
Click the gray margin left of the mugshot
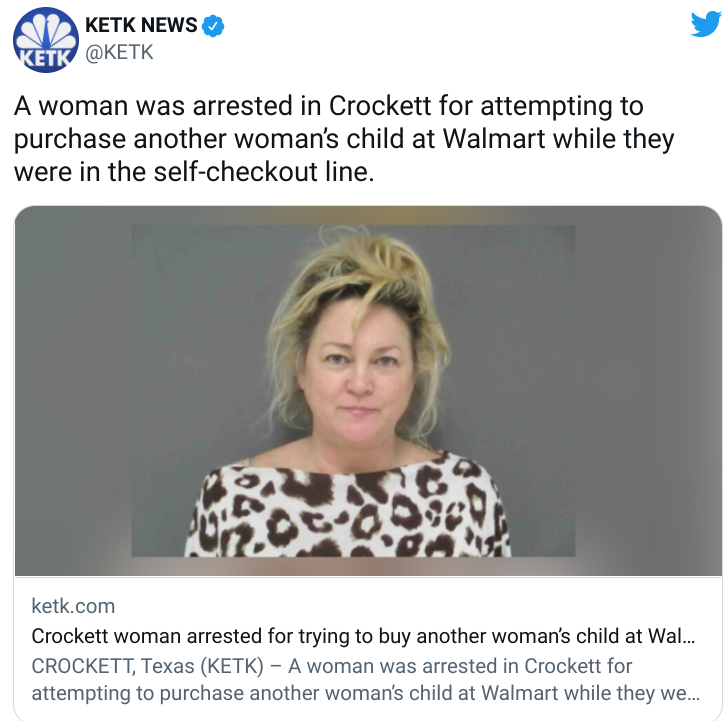(73, 390)
